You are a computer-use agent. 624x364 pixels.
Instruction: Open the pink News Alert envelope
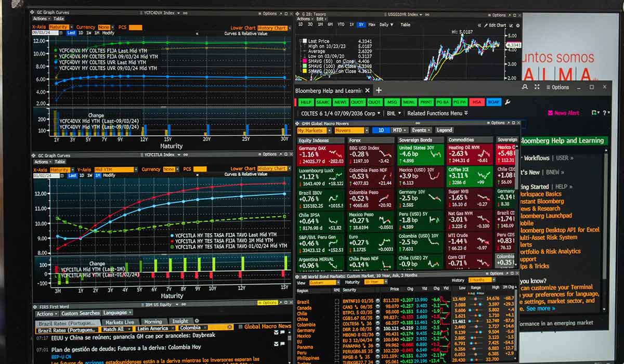[550, 113]
